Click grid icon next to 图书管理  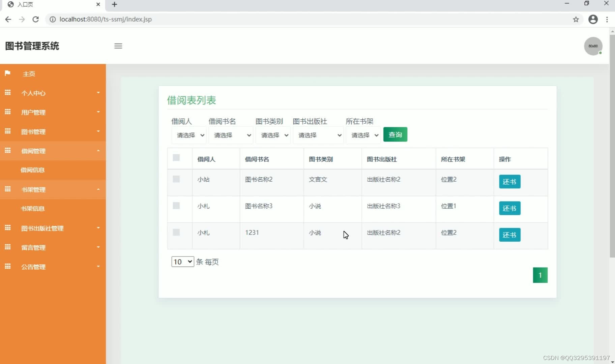8,131
